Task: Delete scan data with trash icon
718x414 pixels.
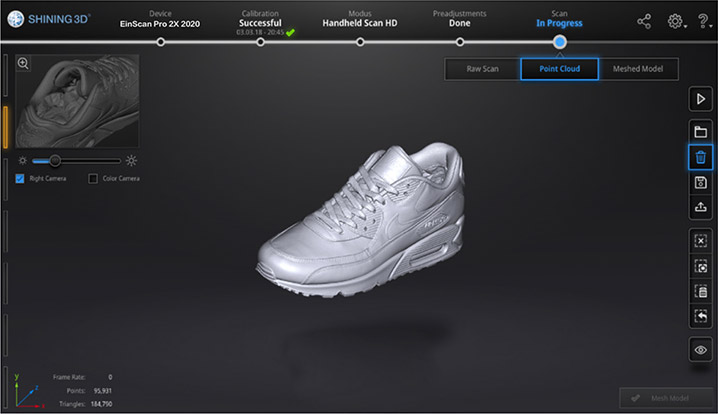Action: coord(700,157)
